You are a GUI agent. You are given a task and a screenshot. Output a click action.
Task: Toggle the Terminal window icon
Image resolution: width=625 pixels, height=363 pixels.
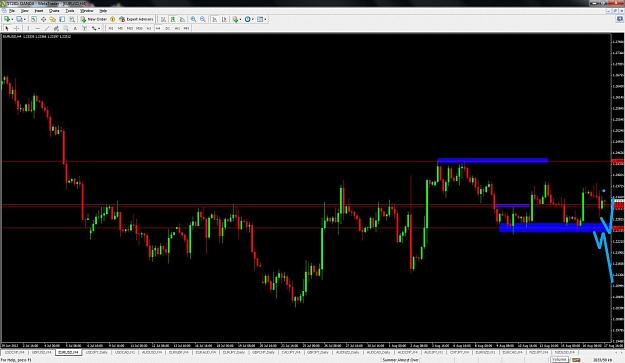point(62,19)
